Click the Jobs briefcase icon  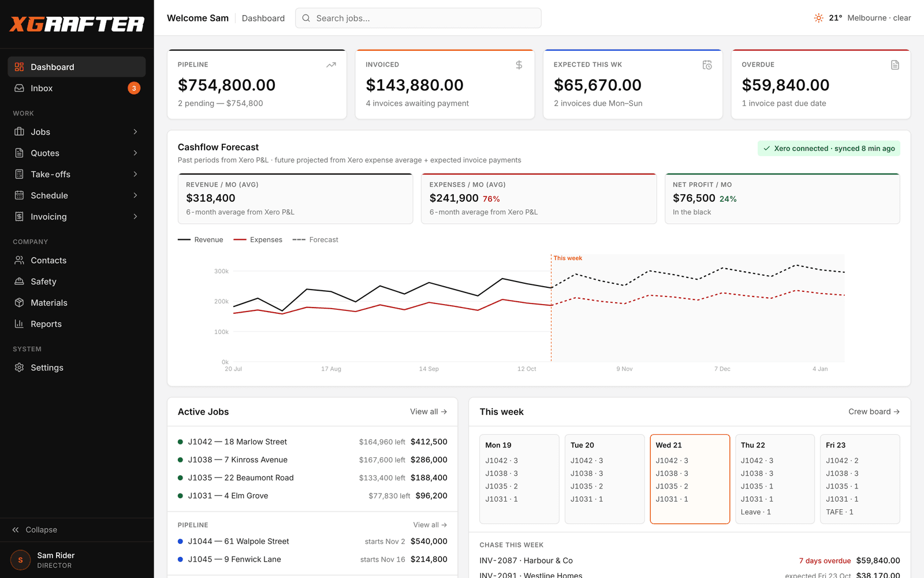19,132
